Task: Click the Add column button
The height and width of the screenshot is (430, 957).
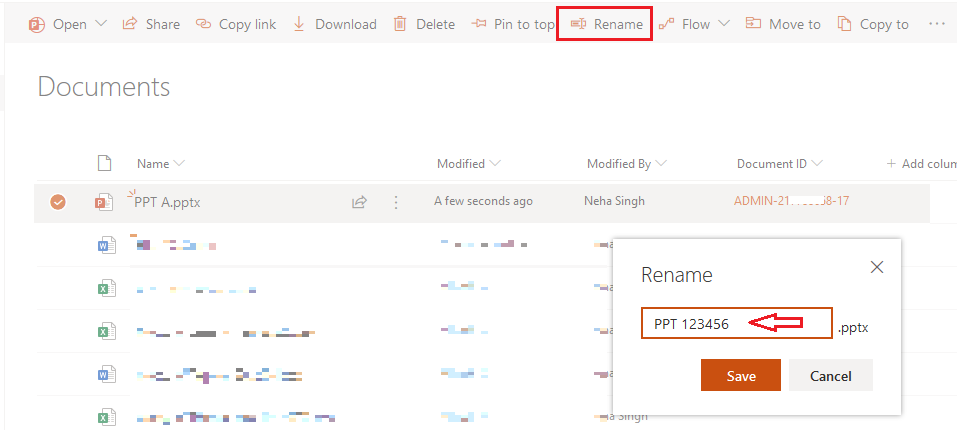Action: pos(921,163)
